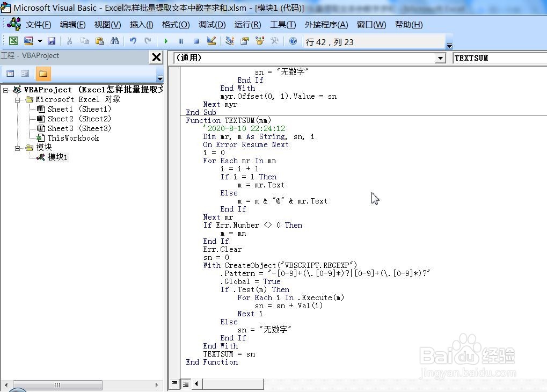Click the Insert UserForm toolbar icon

coord(28,41)
